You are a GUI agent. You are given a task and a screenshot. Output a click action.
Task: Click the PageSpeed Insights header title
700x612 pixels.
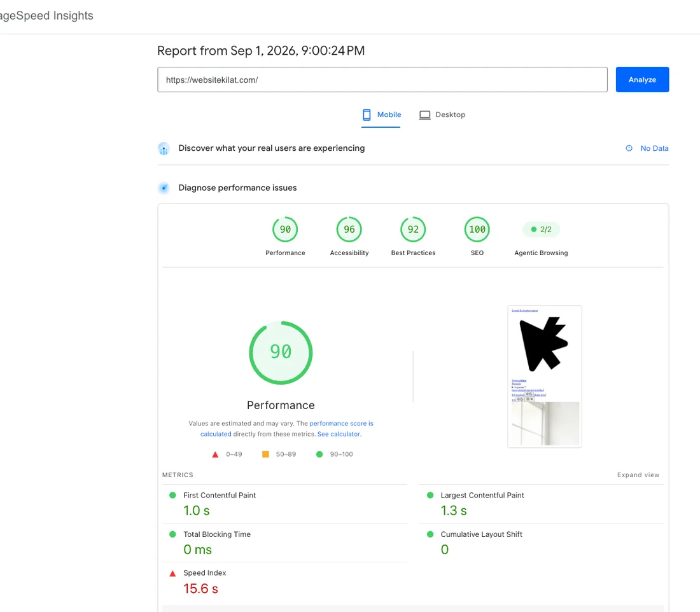[46, 16]
